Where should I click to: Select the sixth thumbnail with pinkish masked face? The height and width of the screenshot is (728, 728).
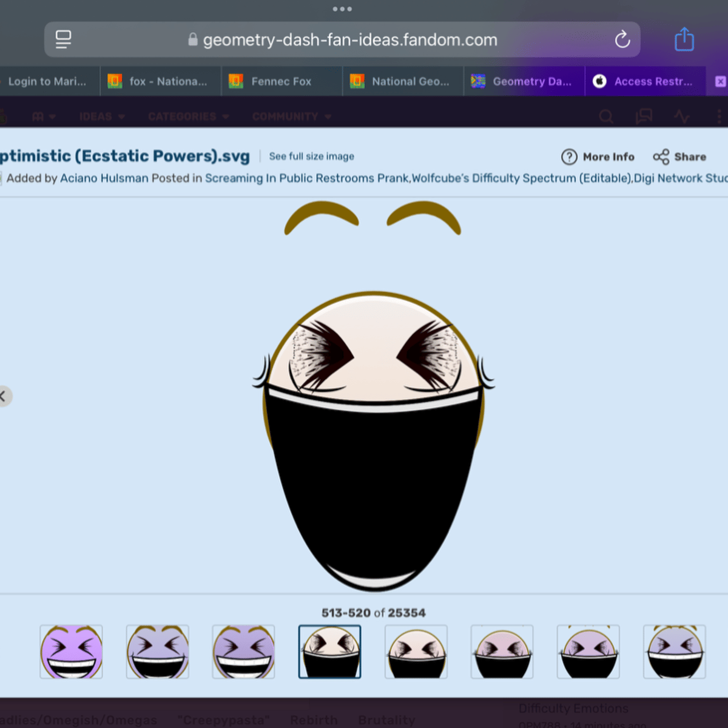click(x=502, y=652)
